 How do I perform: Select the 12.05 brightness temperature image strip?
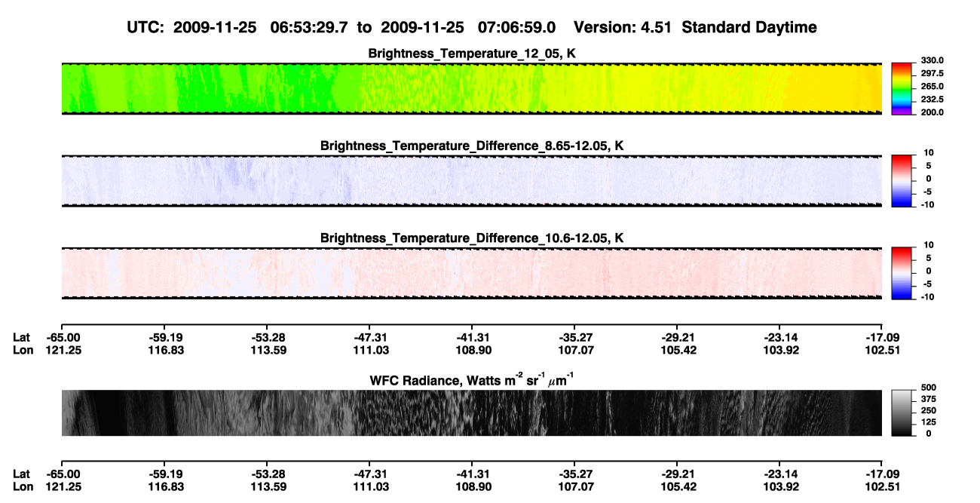(x=472, y=89)
